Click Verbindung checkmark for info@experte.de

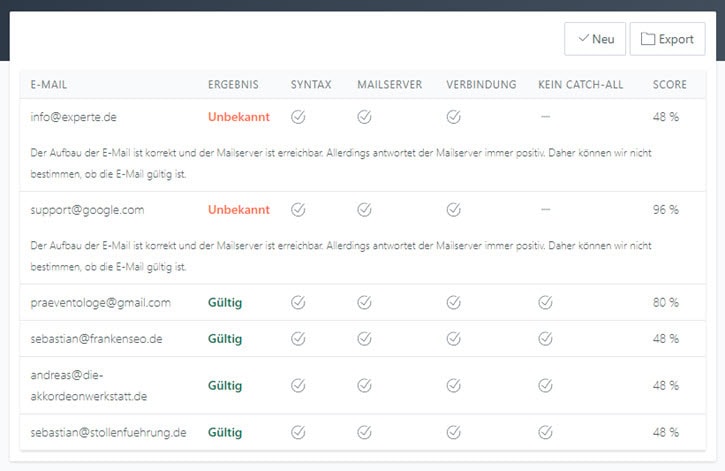tap(453, 117)
